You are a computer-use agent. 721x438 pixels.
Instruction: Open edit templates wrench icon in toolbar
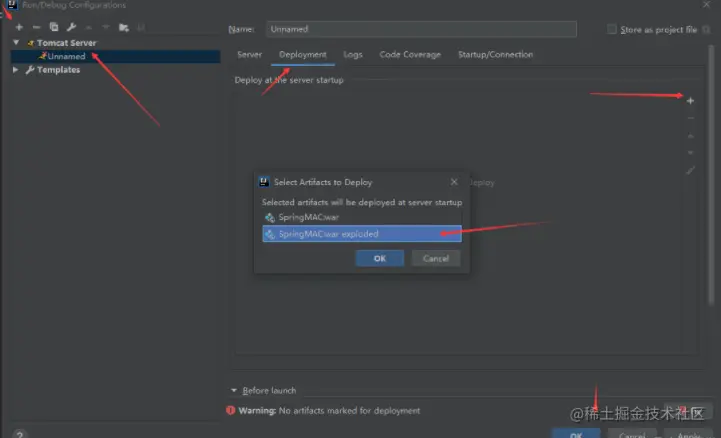pyautogui.click(x=71, y=28)
